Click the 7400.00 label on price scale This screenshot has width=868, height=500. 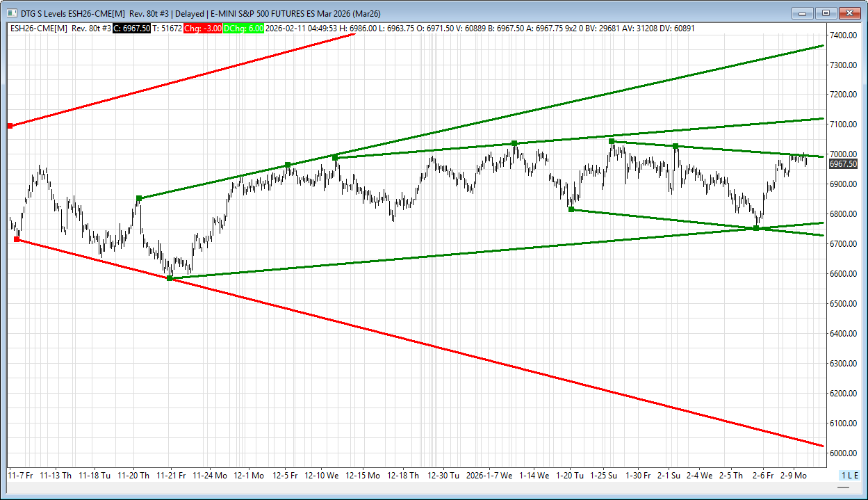pyautogui.click(x=842, y=35)
